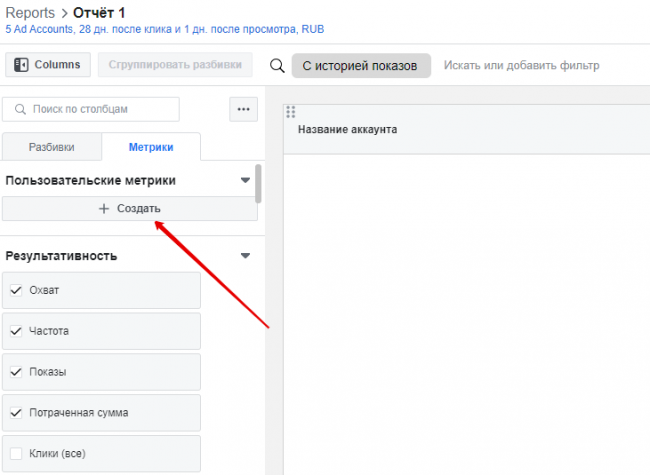The width and height of the screenshot is (650, 475).
Task: Collapse the Результативность section
Action: [245, 256]
